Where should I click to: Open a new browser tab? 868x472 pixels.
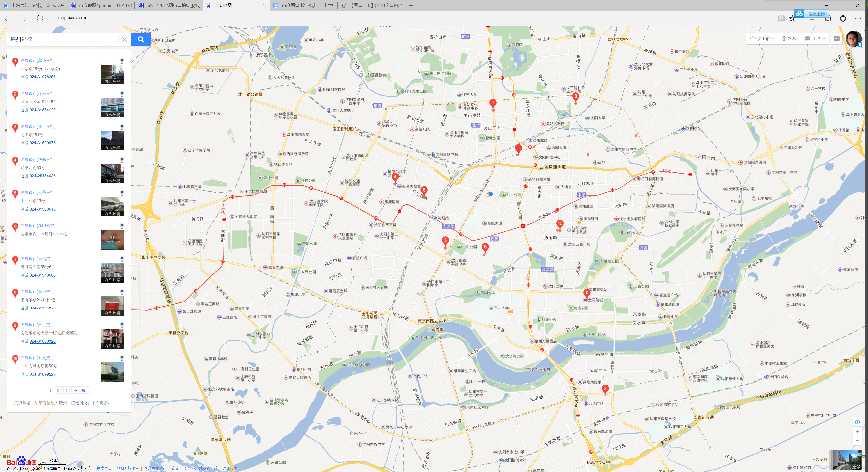pos(411,5)
